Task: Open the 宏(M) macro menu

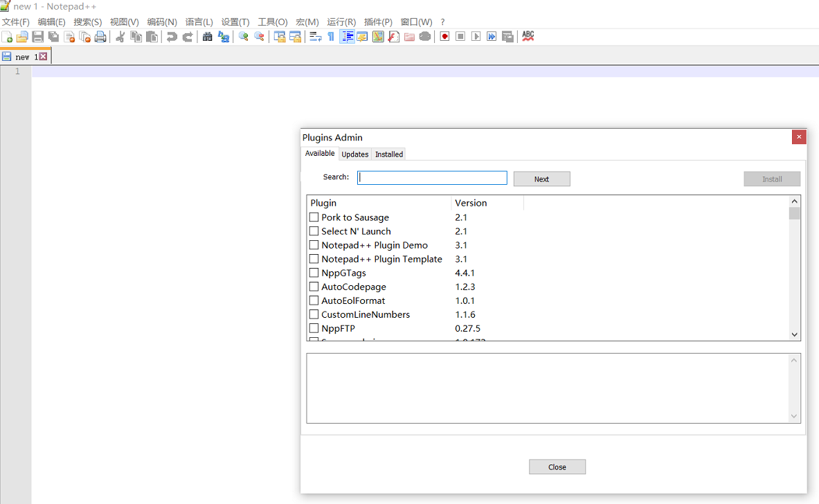Action: (307, 22)
